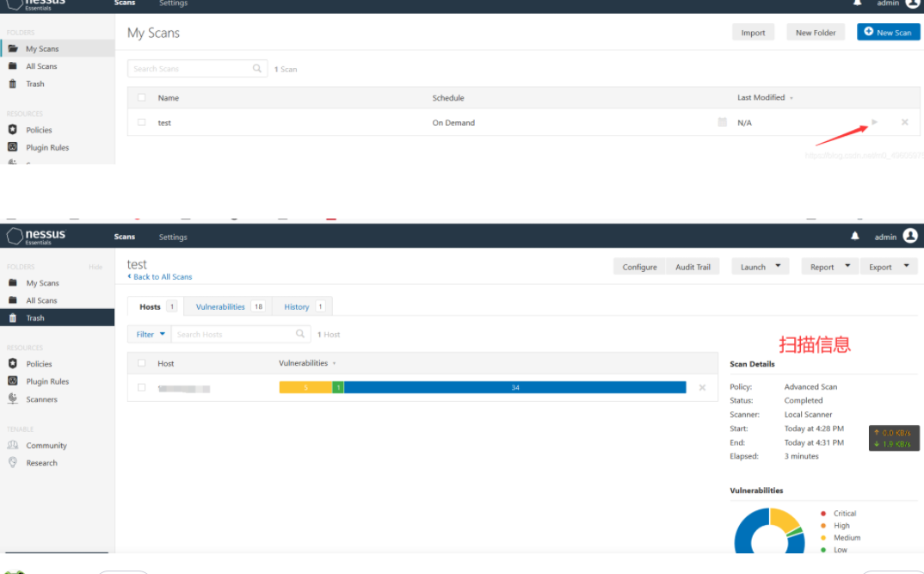
Task: Click the On Demand schedule cell
Action: point(453,122)
